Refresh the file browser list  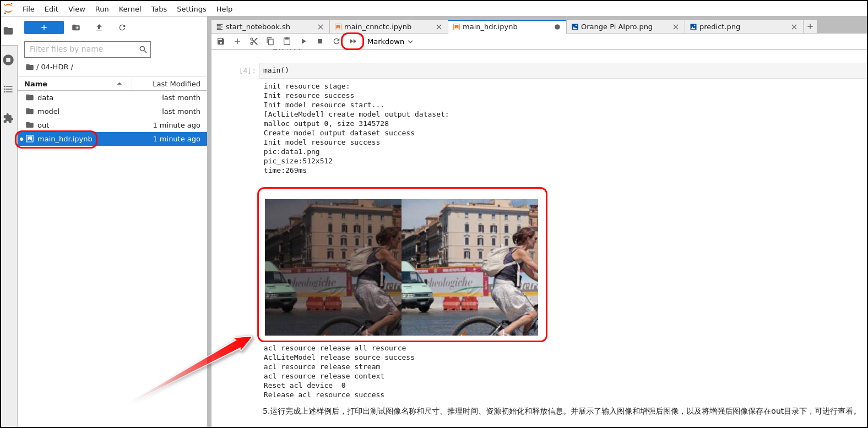[122, 28]
